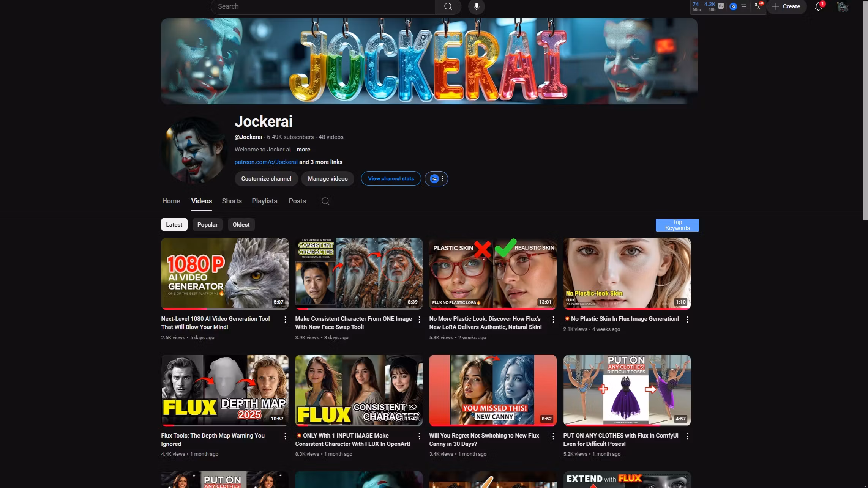Image resolution: width=868 pixels, height=488 pixels.
Task: Search within channel using the tab-row magnifier
Action: 325,201
